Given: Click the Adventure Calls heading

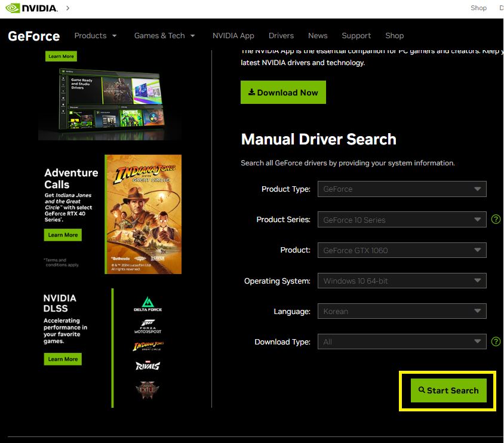Looking at the screenshot, I should tap(71, 179).
